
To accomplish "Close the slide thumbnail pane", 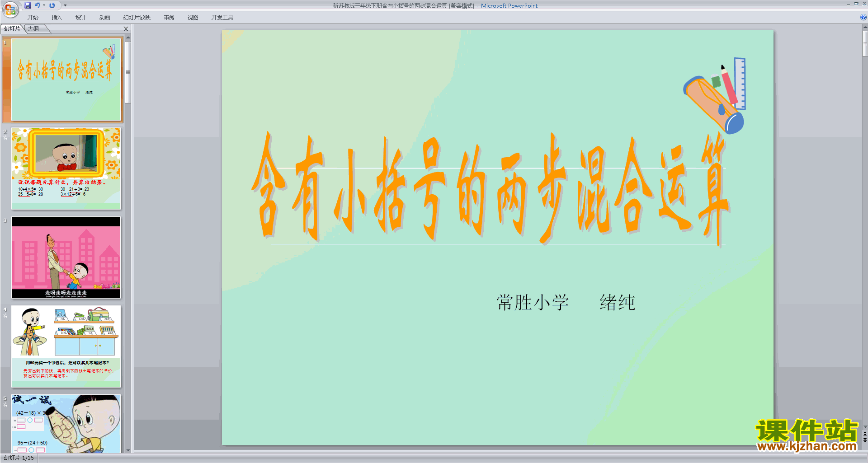I will [126, 29].
